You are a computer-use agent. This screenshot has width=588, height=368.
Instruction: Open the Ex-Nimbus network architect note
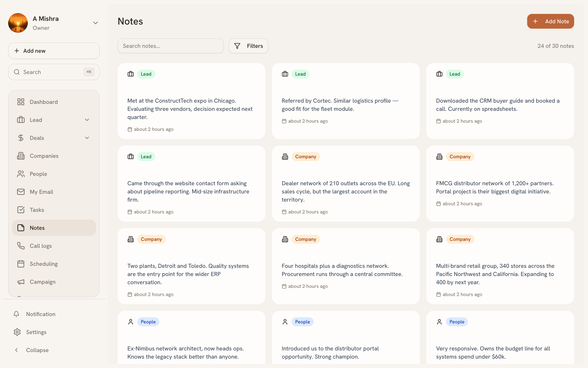[191, 338]
